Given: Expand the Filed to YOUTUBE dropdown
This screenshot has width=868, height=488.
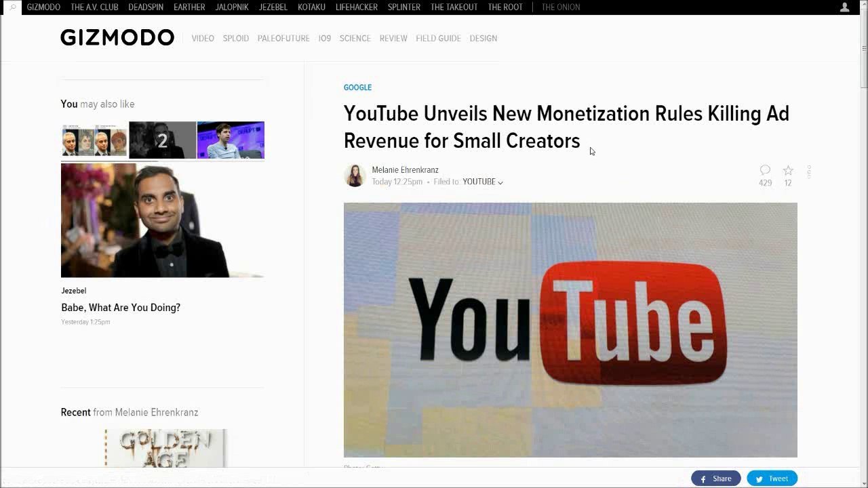Looking at the screenshot, I should point(483,182).
